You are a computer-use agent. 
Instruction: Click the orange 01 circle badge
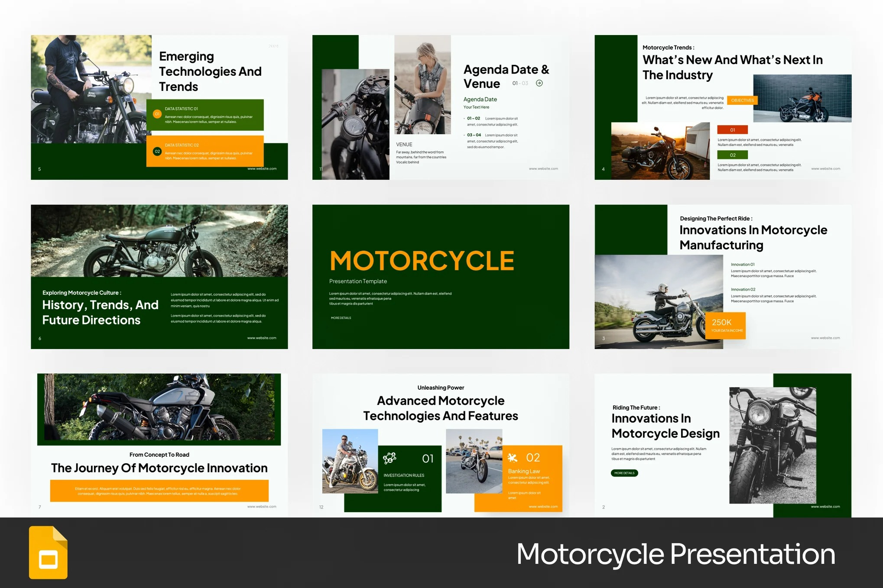click(157, 114)
